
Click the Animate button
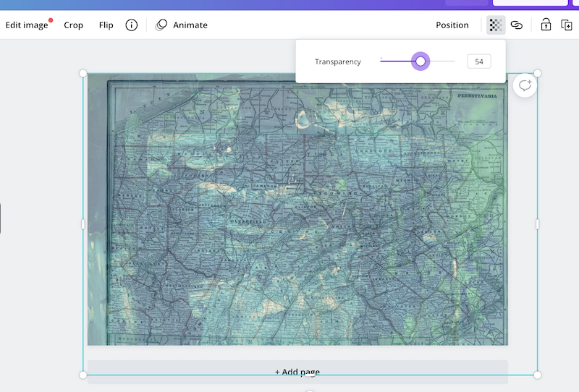(190, 25)
